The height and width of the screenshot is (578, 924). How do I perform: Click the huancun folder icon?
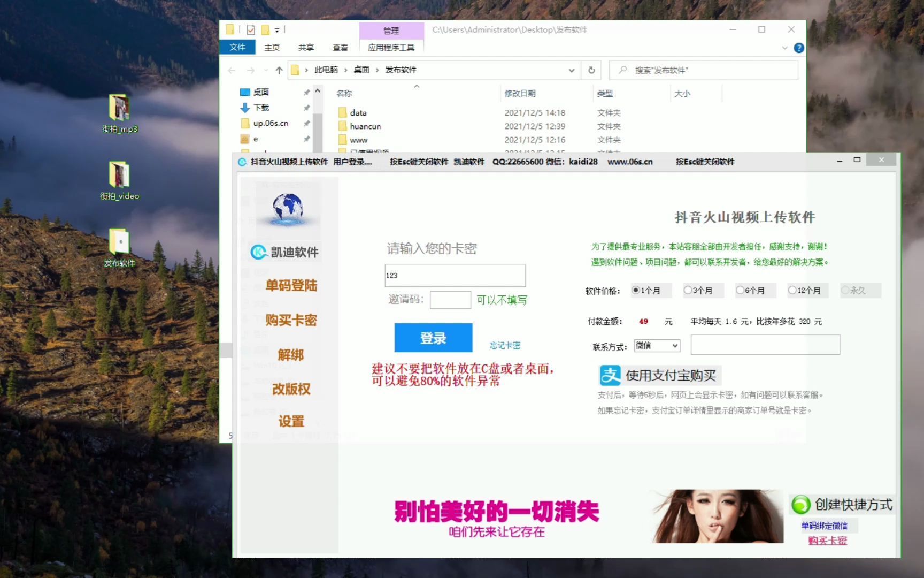[342, 126]
